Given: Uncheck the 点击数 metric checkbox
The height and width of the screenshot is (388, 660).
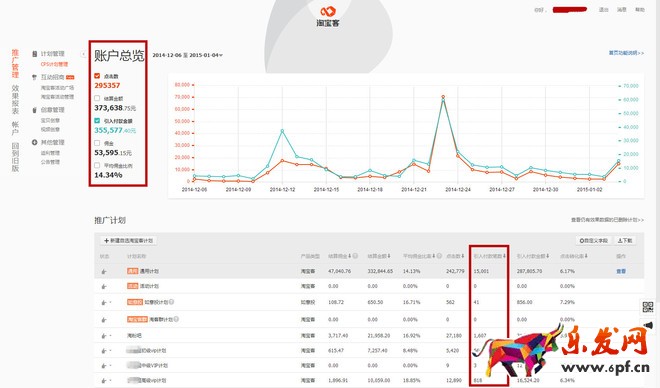Looking at the screenshot, I should click(x=97, y=76).
